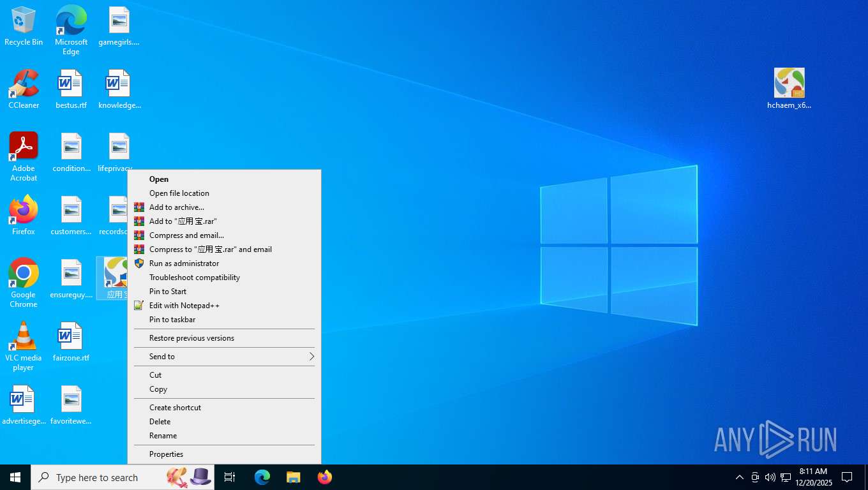Select the favoritewe image file icon
This screenshot has height=490, width=868.
pyautogui.click(x=71, y=405)
